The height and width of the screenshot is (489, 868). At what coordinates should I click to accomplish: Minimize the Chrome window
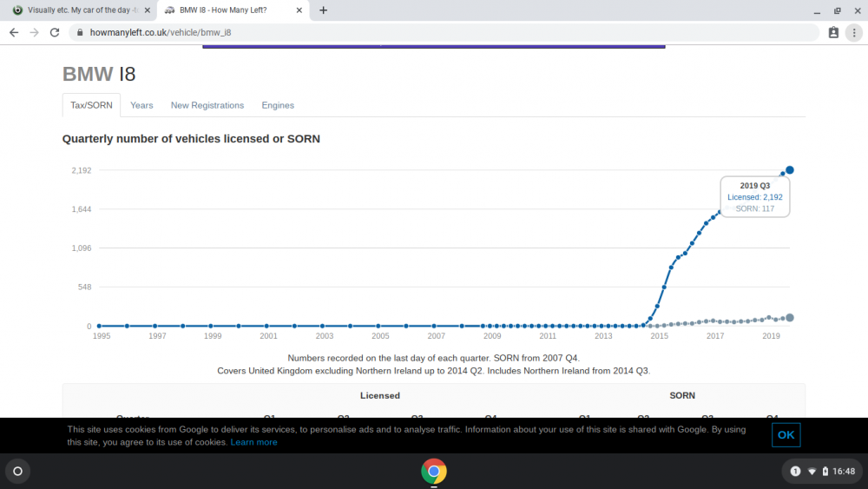click(817, 10)
